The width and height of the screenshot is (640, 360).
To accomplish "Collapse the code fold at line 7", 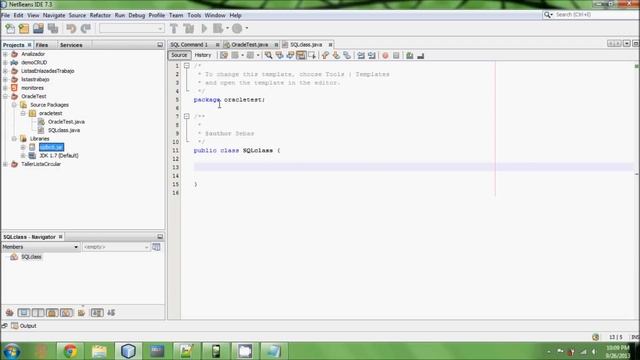I will coord(187,116).
